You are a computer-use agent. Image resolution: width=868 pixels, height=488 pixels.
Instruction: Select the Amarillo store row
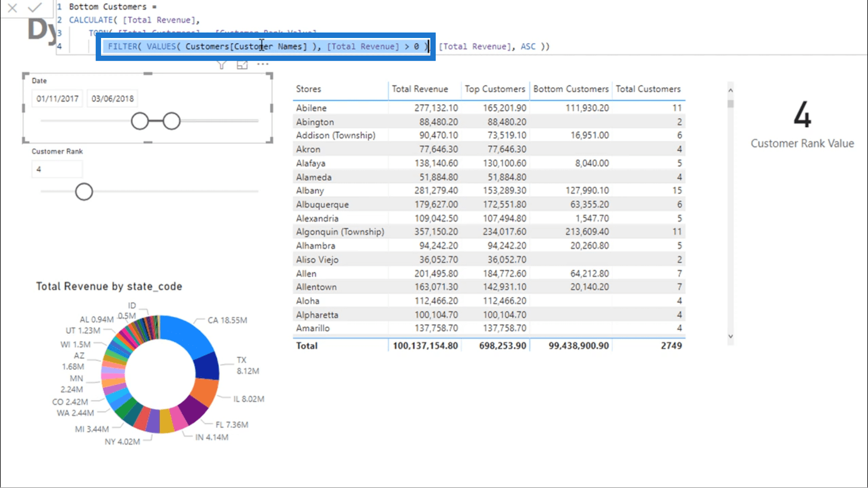tap(488, 328)
